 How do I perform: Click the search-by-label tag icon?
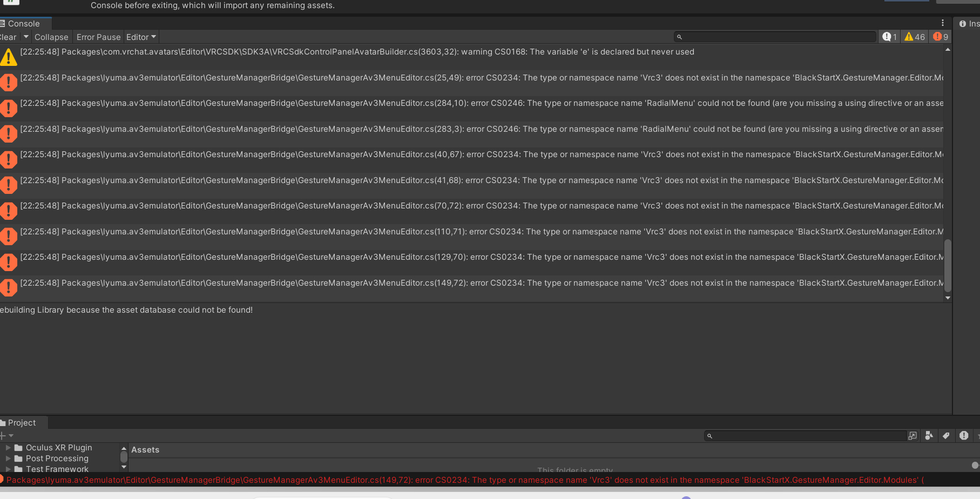tap(946, 436)
